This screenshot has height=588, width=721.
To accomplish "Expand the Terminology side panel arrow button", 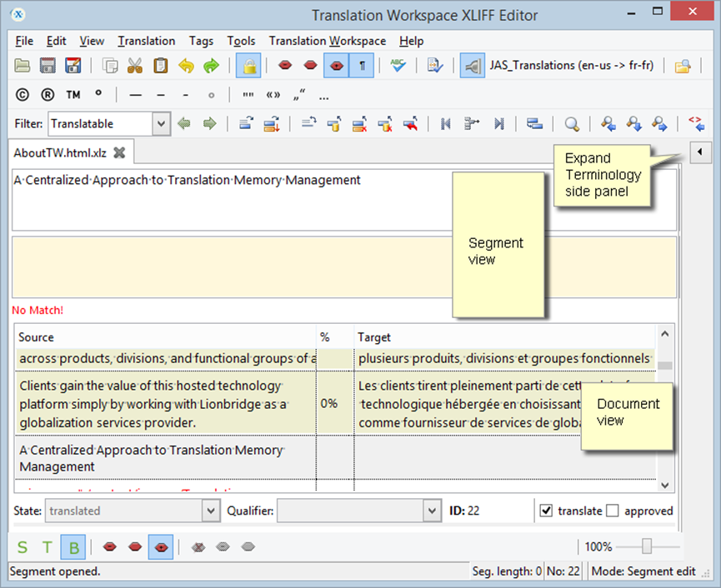I will click(x=699, y=152).
